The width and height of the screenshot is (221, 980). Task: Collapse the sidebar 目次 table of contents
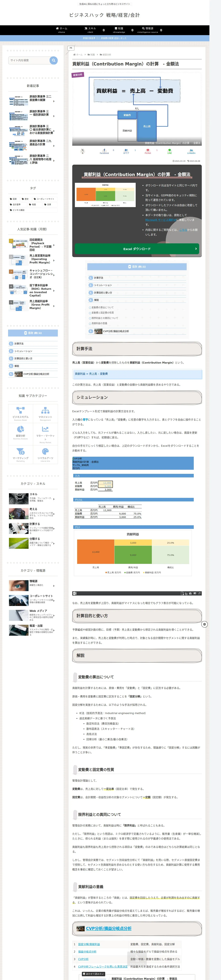tap(33, 333)
